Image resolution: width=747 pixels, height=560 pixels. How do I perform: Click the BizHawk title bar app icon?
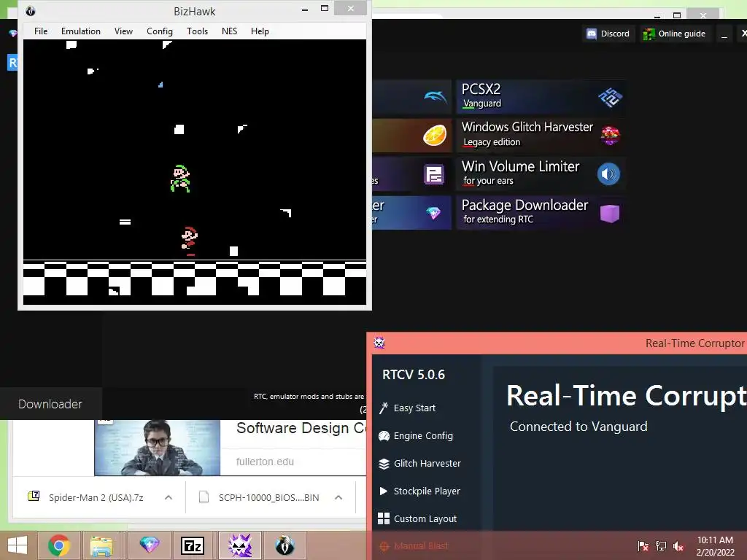pos(31,11)
